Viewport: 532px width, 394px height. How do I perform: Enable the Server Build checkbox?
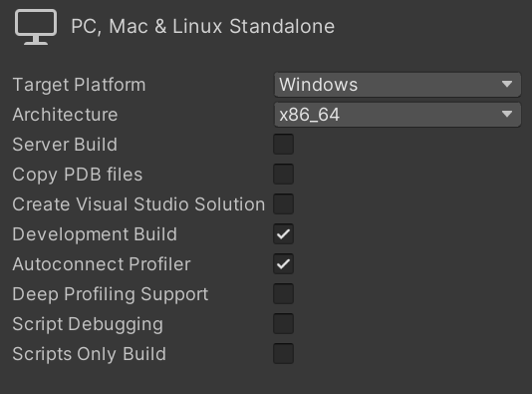[283, 144]
